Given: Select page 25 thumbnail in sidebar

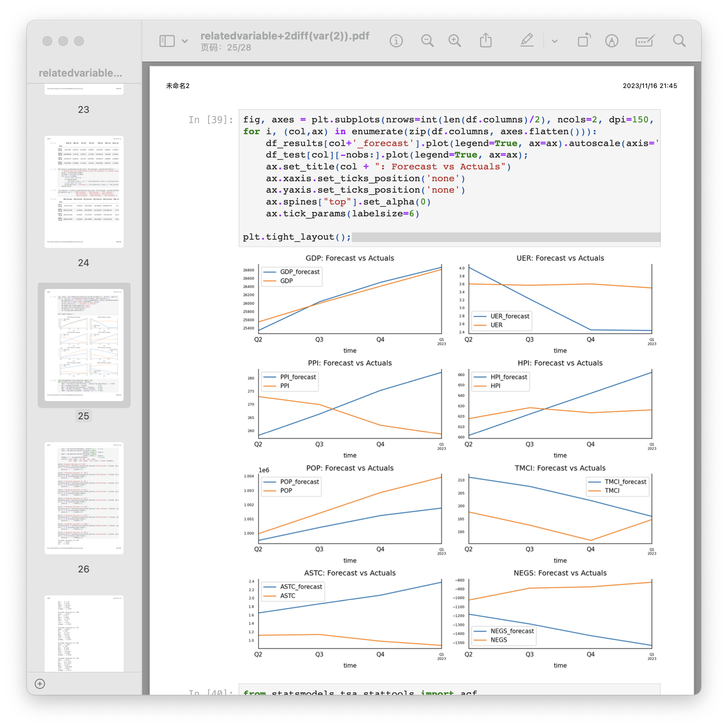Looking at the screenshot, I should (x=84, y=345).
